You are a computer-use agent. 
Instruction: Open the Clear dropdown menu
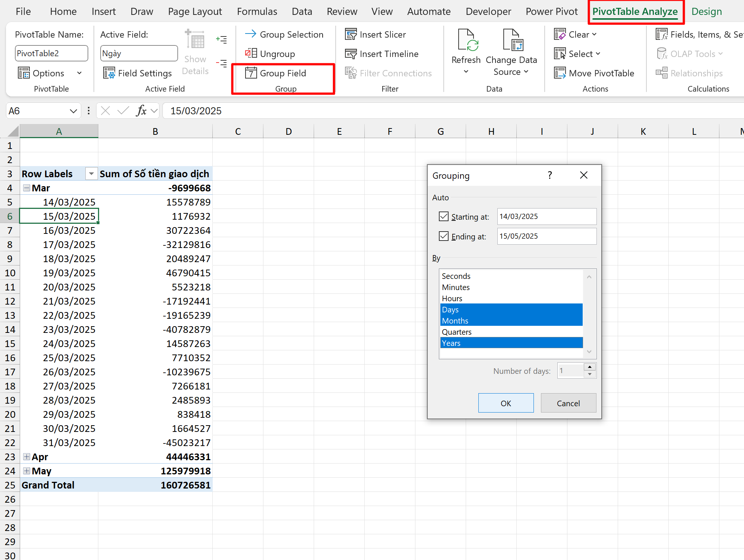pos(582,35)
